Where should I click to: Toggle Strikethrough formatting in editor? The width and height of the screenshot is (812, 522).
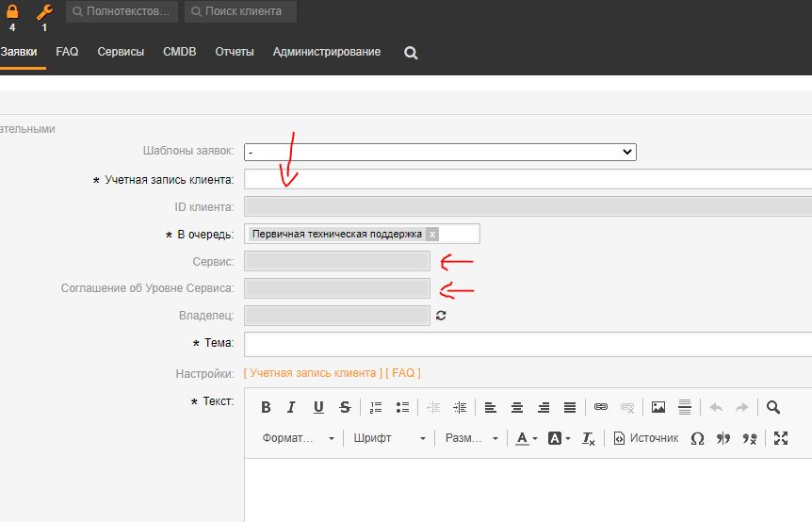point(345,408)
